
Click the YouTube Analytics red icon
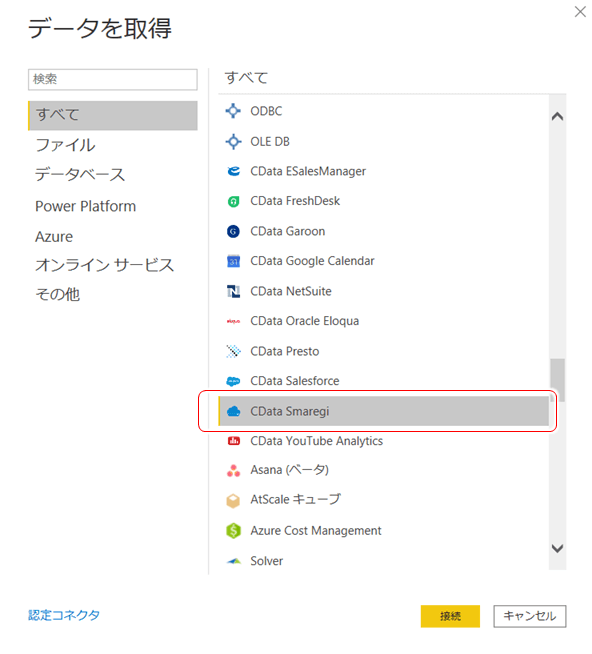click(x=234, y=441)
